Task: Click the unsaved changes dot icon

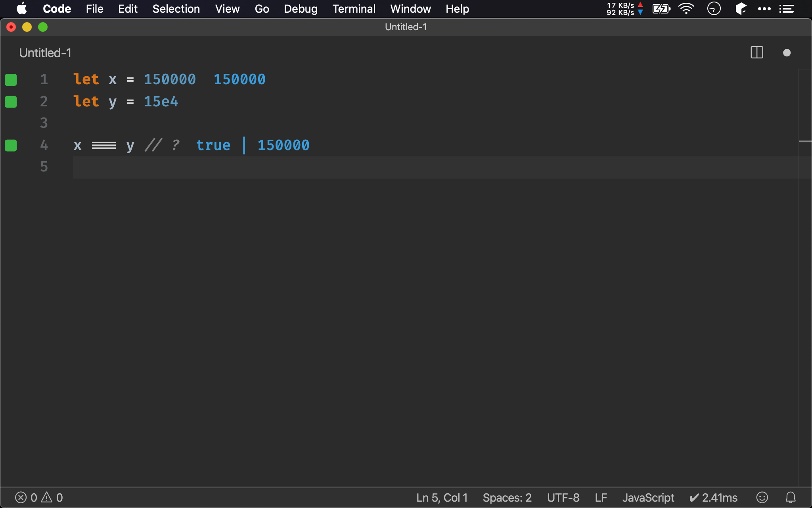Action: 787,53
